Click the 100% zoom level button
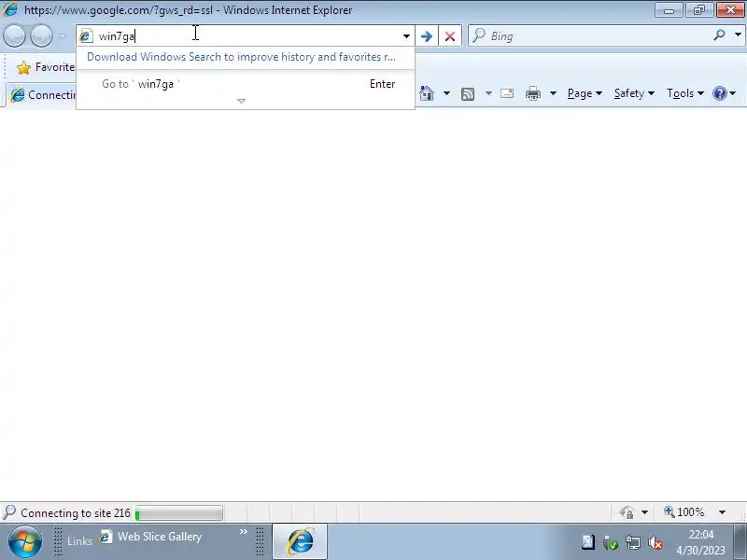 (684, 512)
